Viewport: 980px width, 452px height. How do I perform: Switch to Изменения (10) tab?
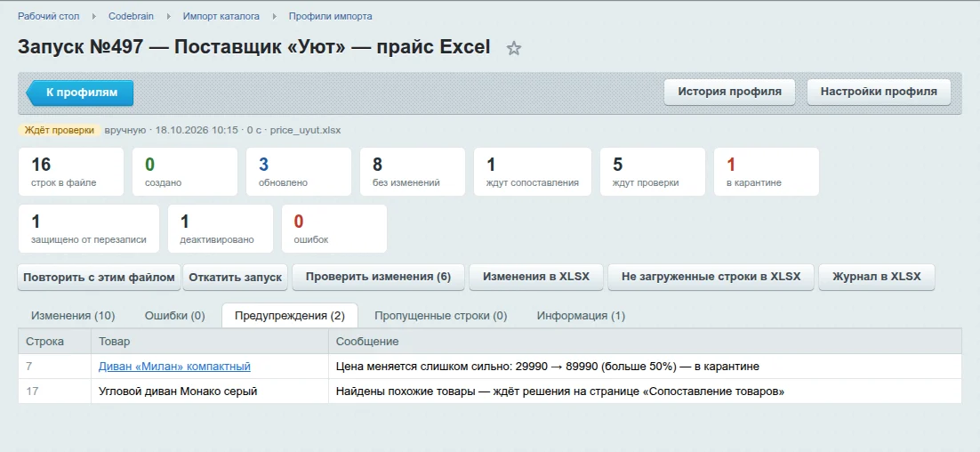(73, 316)
